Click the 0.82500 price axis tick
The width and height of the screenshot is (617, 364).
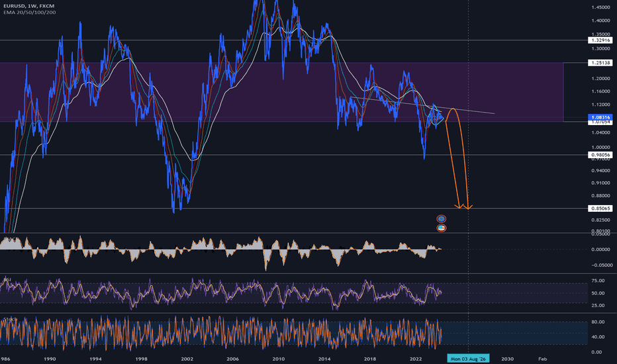click(600, 220)
